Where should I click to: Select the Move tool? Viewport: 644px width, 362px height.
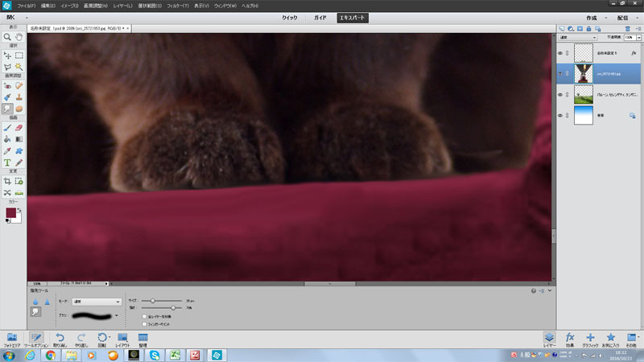point(7,56)
